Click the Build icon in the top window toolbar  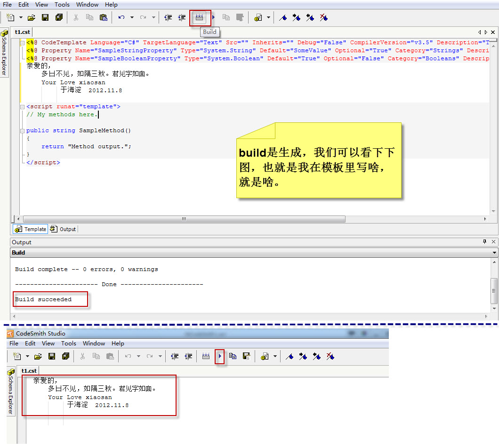coord(200,17)
